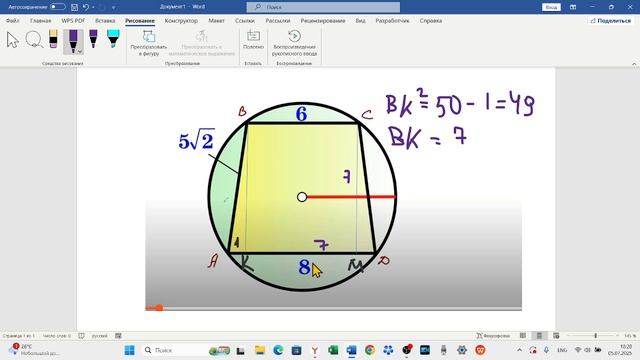The image size is (640, 360).
Task: Open Google Chrome from the taskbar
Action: (370, 350)
